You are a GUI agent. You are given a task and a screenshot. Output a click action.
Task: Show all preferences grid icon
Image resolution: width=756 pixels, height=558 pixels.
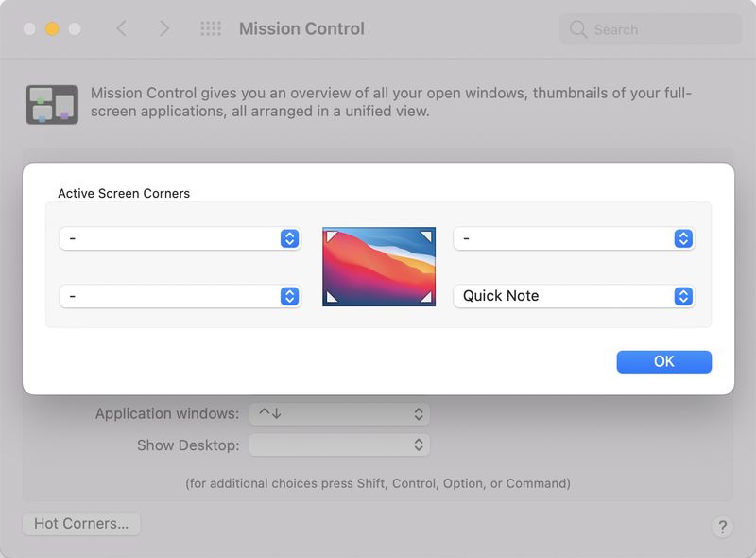click(x=211, y=29)
